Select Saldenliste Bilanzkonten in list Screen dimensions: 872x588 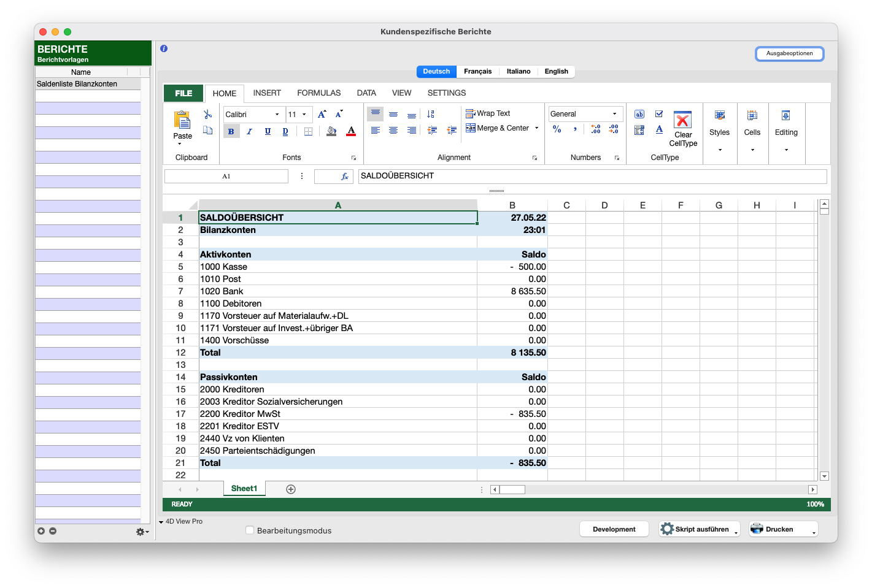[88, 84]
